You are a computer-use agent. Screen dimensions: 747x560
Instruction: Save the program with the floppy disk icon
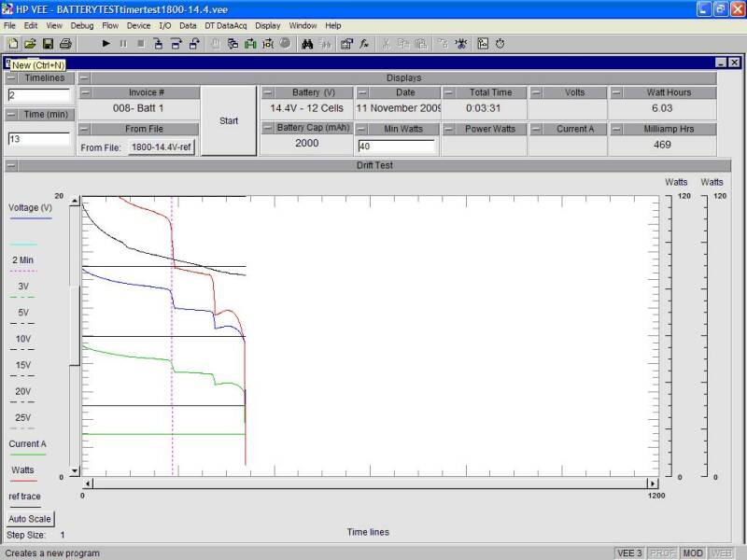click(x=48, y=44)
